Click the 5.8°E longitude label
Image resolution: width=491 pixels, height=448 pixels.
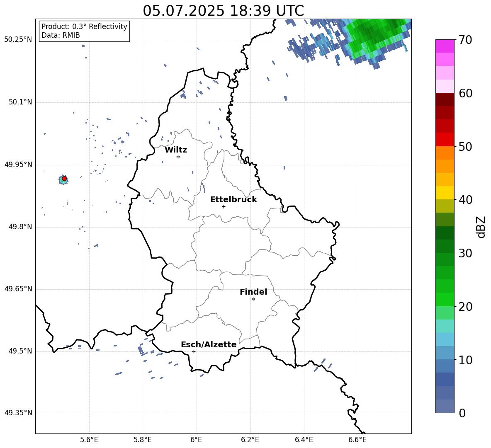tap(143, 440)
